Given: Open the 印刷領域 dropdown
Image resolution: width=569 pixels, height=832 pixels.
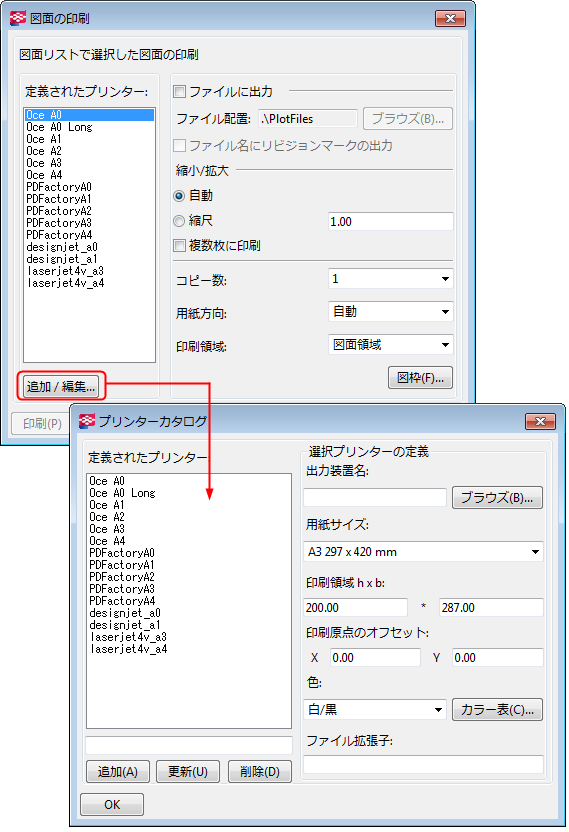Looking at the screenshot, I should (391, 345).
